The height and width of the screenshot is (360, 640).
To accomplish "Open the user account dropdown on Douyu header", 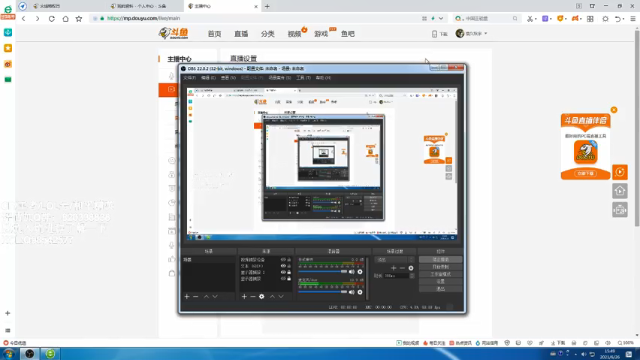I will 471,33.
